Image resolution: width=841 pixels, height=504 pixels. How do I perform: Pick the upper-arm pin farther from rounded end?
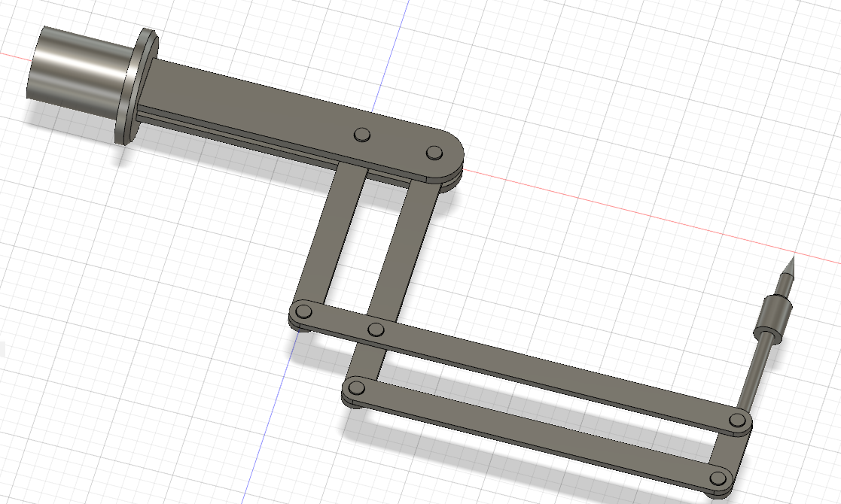363,135
